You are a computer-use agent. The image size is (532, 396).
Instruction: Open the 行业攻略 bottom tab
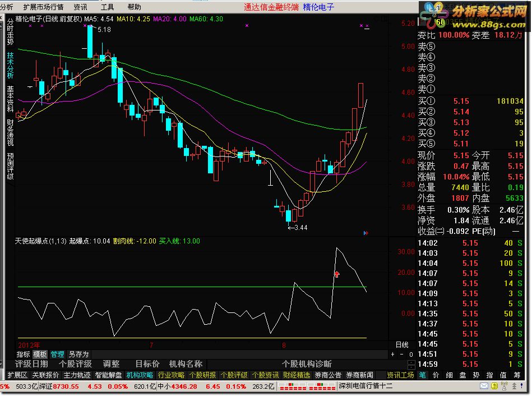[171, 375]
